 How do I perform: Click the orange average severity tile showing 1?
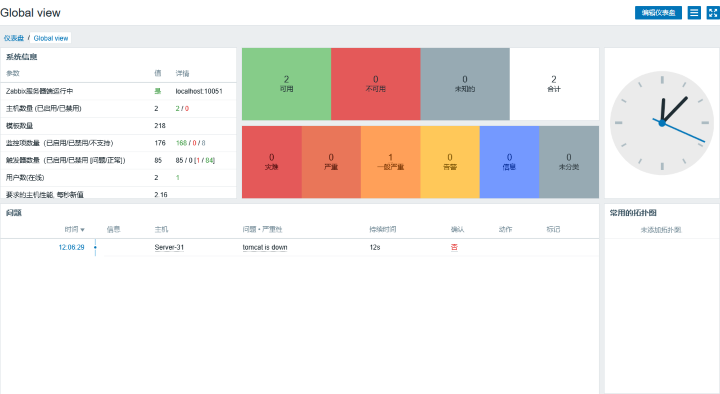[x=390, y=162]
